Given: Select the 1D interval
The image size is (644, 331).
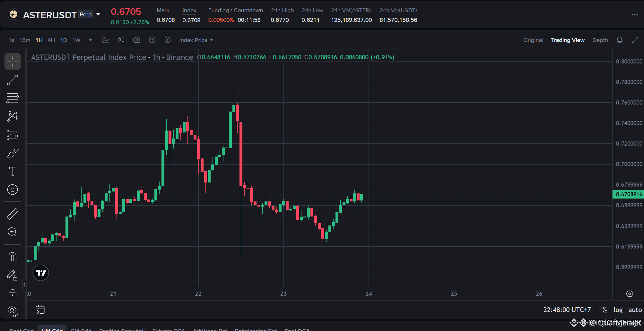Looking at the screenshot, I should coord(64,40).
